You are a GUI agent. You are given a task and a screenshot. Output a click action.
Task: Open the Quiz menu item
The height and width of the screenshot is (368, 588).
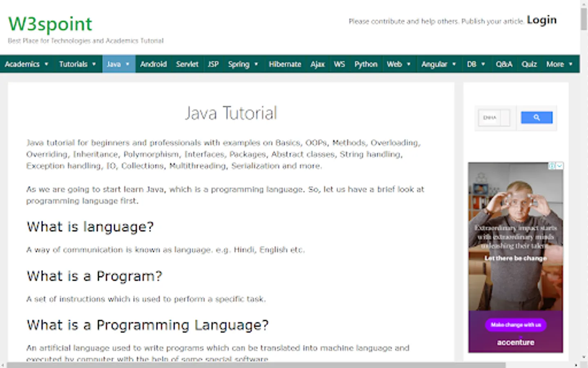(529, 64)
